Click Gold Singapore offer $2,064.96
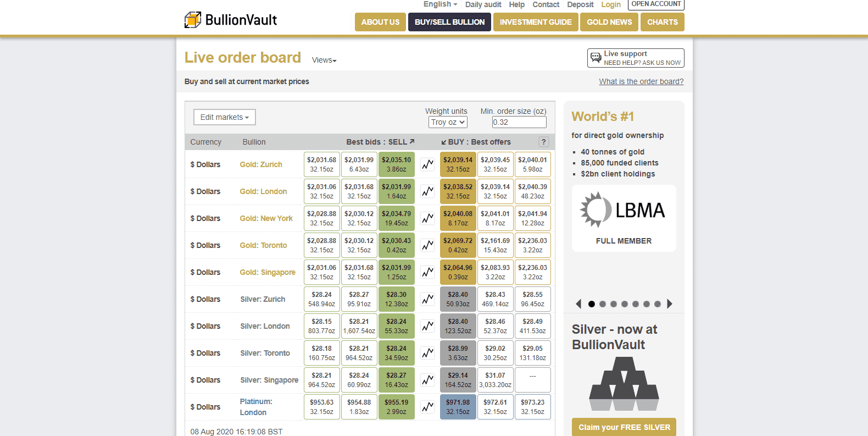This screenshot has width=868, height=436. click(458, 272)
